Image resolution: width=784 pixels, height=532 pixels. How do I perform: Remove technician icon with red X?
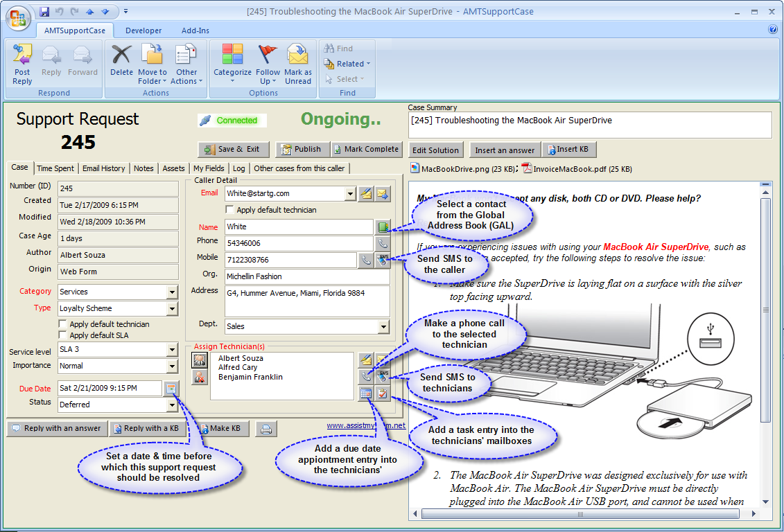click(x=200, y=377)
